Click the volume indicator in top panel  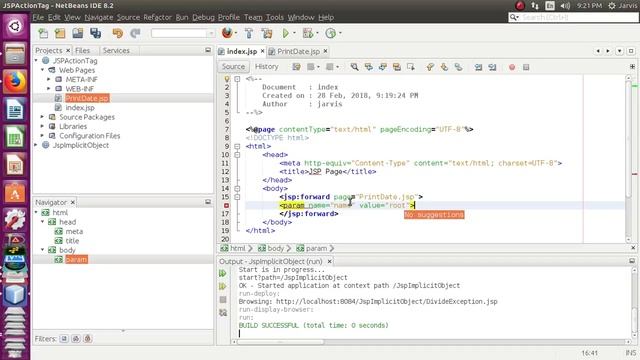pos(565,6)
